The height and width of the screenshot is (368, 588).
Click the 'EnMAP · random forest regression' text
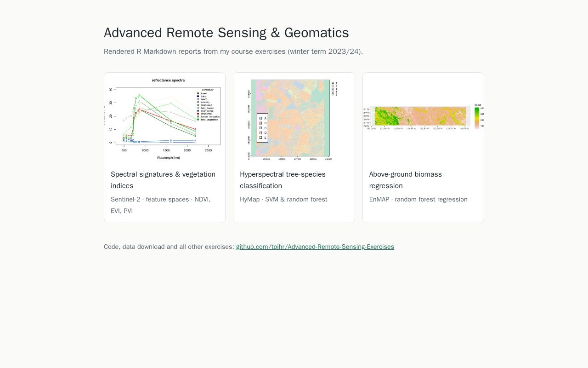pos(418,199)
